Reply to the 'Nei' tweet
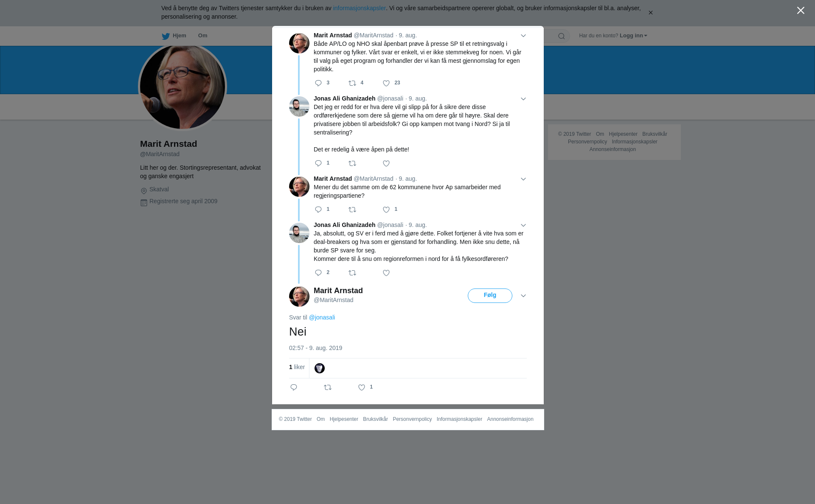Screen dimensions: 815x504 point(294,387)
